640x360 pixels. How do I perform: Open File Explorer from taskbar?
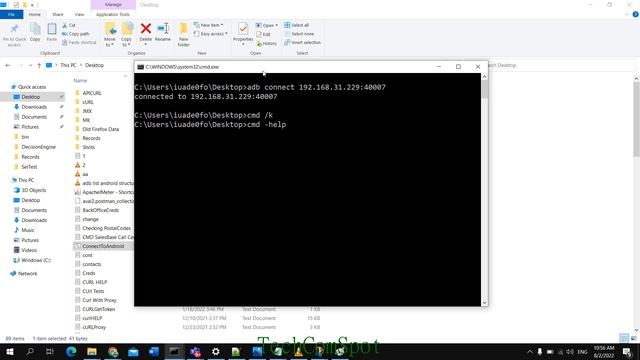(92, 351)
